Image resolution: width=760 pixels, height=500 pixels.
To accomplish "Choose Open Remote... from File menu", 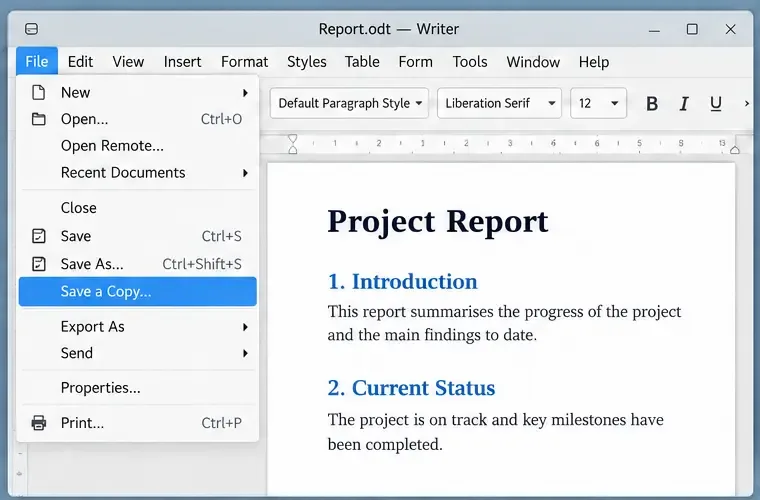I will [138, 146].
